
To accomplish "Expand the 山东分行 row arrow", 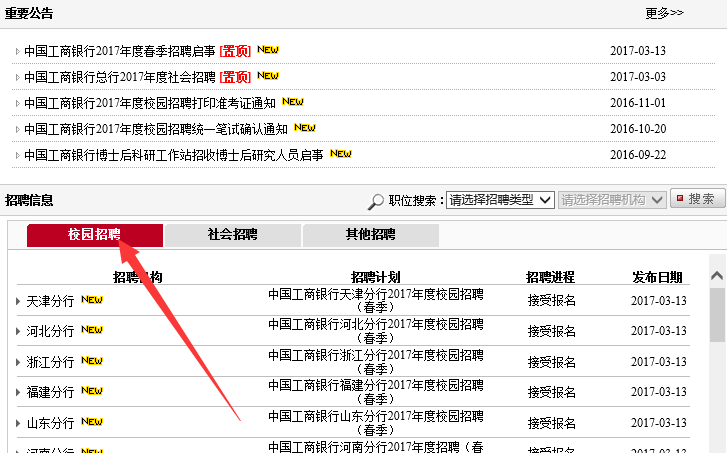I will pos(18,423).
